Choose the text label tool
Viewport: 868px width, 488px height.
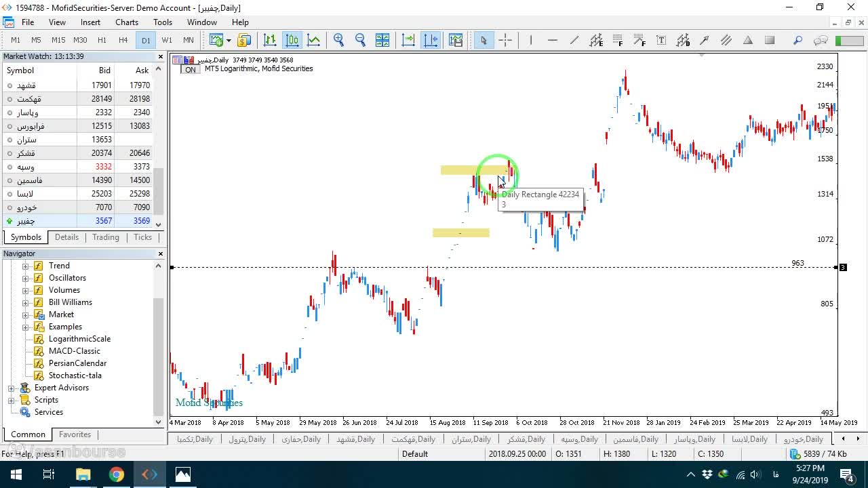coord(661,40)
